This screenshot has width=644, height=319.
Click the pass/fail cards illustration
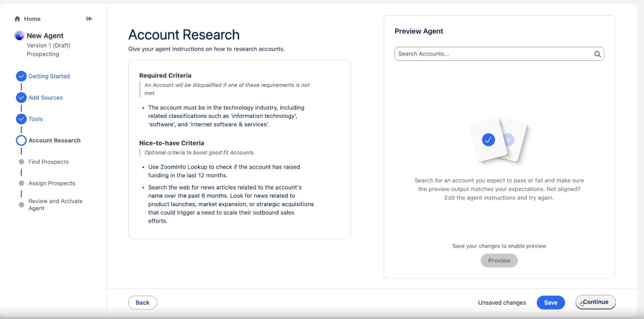499,141
